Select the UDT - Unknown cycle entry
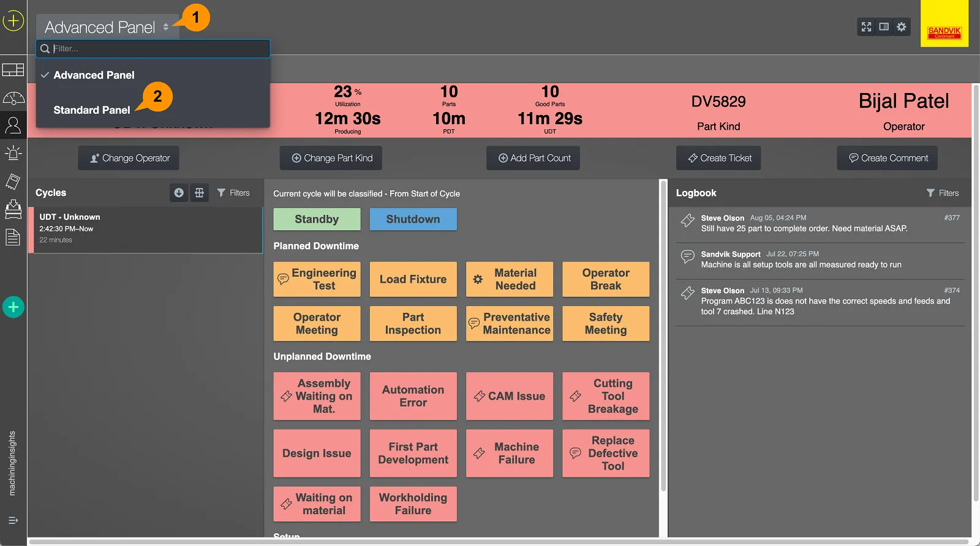 (x=146, y=230)
